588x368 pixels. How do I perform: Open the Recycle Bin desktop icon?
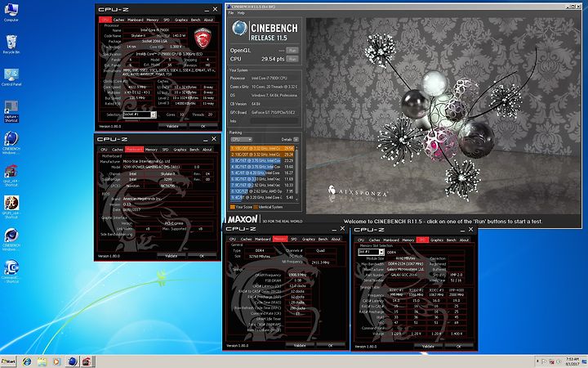[11, 45]
